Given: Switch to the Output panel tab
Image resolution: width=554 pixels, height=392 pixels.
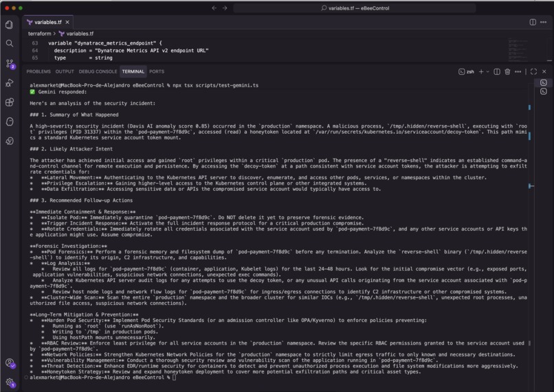Looking at the screenshot, I should click(x=65, y=71).
